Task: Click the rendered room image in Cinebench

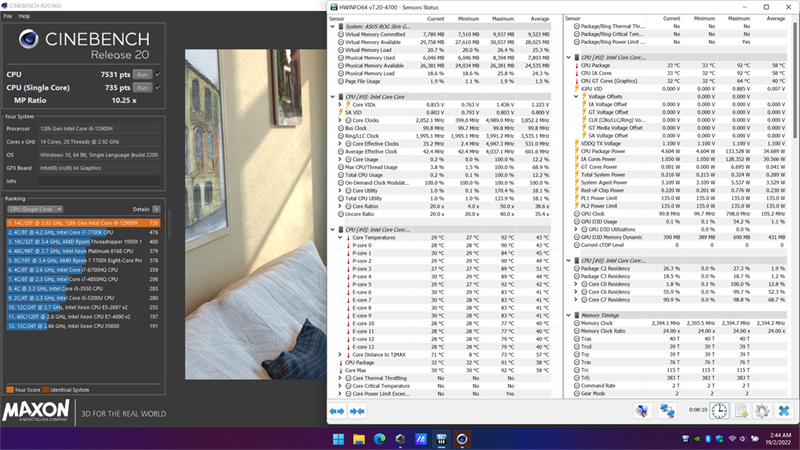Action: coord(256,214)
